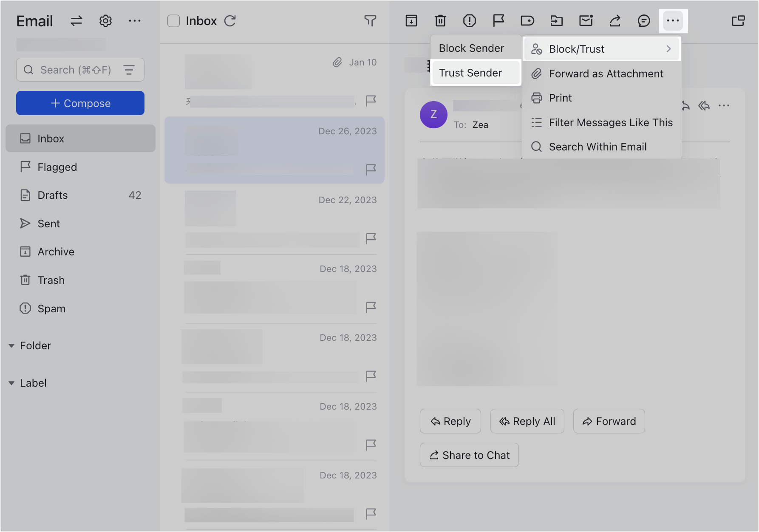Collapse the Label section
This screenshot has height=532, width=759.
point(11,383)
